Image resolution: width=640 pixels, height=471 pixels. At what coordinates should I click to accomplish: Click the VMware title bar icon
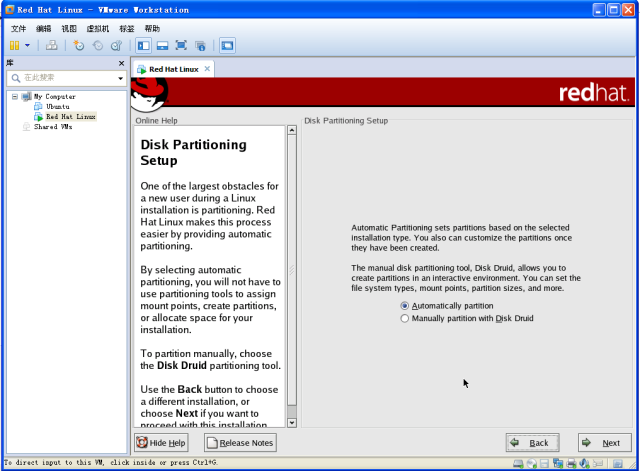tap(10, 10)
